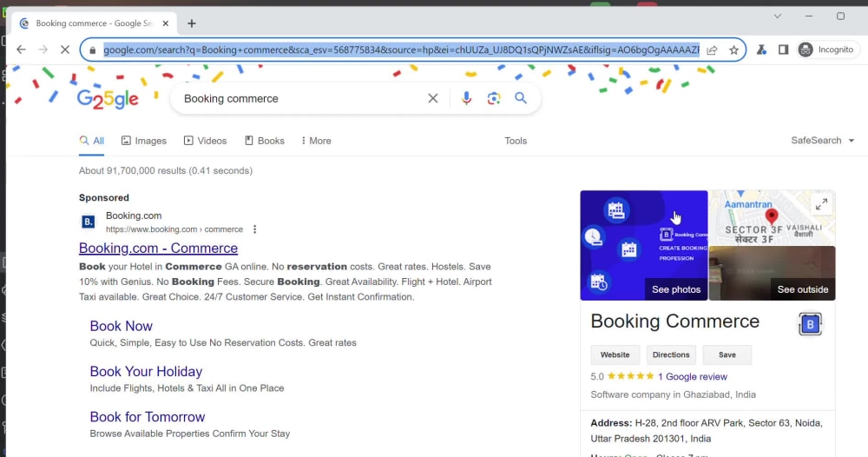Toggle the side panel icon
868x457 pixels.
coord(783,50)
